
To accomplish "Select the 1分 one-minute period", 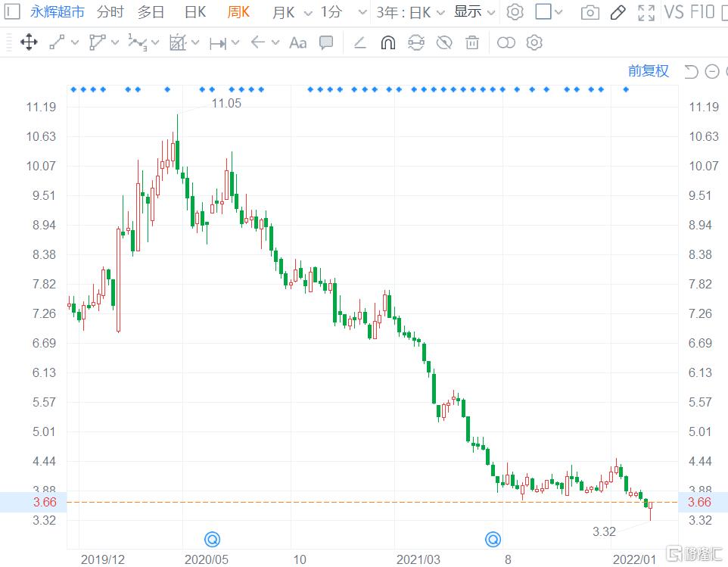I will click(x=331, y=12).
